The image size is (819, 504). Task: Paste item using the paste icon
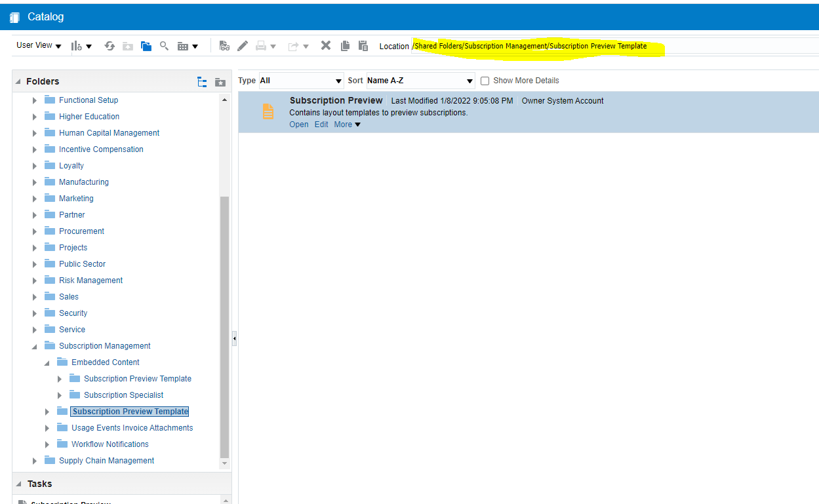[x=363, y=46]
